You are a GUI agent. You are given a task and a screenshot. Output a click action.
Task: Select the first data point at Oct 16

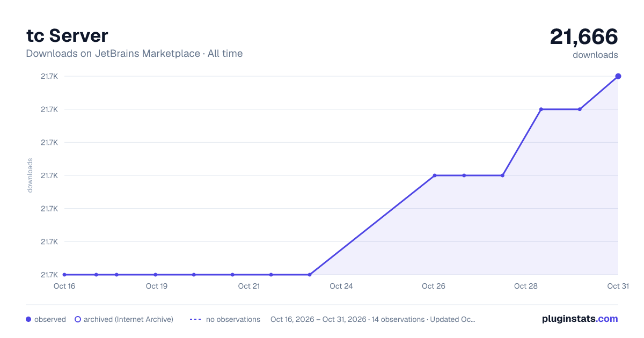[x=64, y=275]
